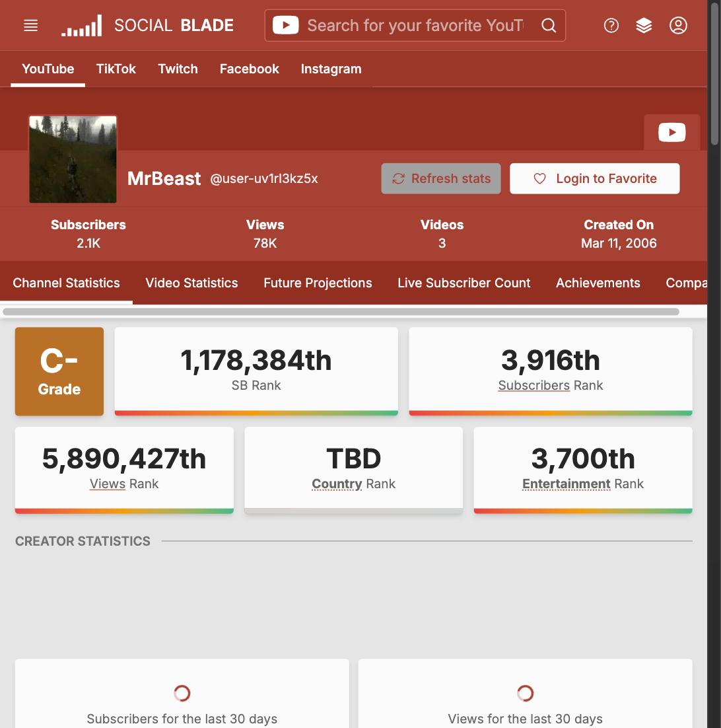Viewport: 721px width, 728px height.
Task: Click the 1,178,384th SB Rank card
Action: [x=256, y=371]
